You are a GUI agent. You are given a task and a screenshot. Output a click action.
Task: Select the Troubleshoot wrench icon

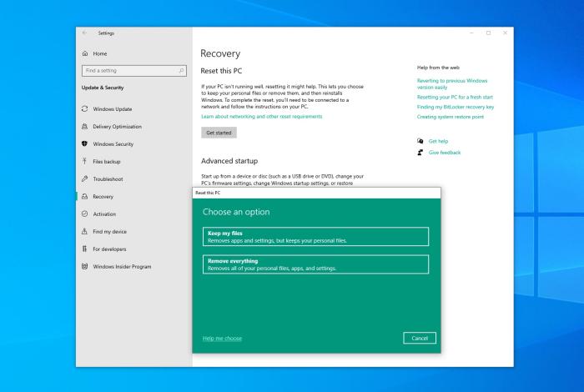pos(84,179)
